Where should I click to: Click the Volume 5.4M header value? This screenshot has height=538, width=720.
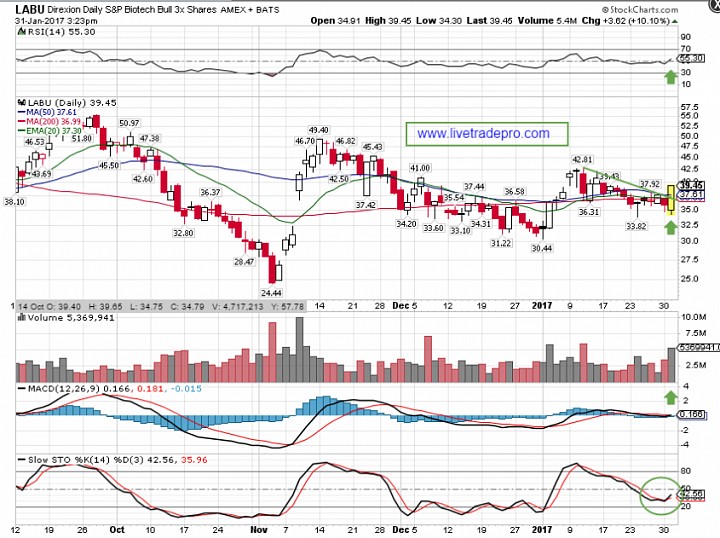pos(547,21)
